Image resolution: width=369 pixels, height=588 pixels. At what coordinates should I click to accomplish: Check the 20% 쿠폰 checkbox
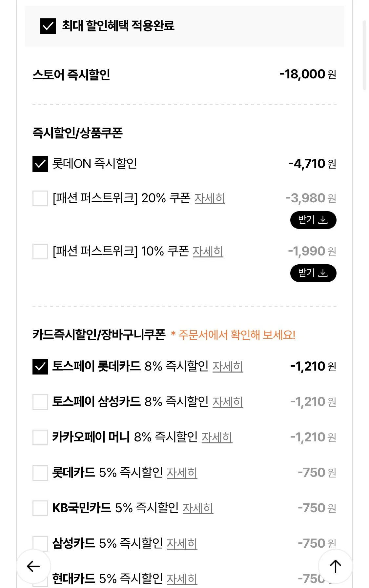[x=40, y=198]
